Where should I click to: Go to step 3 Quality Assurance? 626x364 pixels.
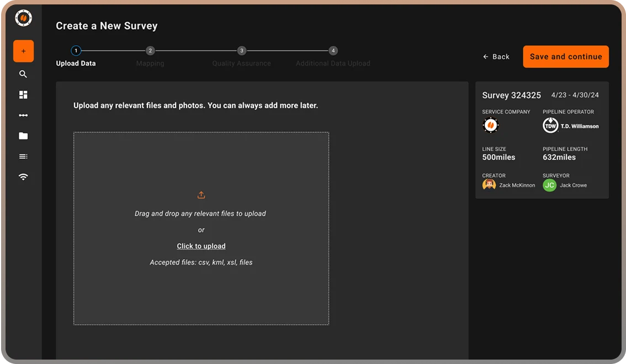tap(242, 56)
